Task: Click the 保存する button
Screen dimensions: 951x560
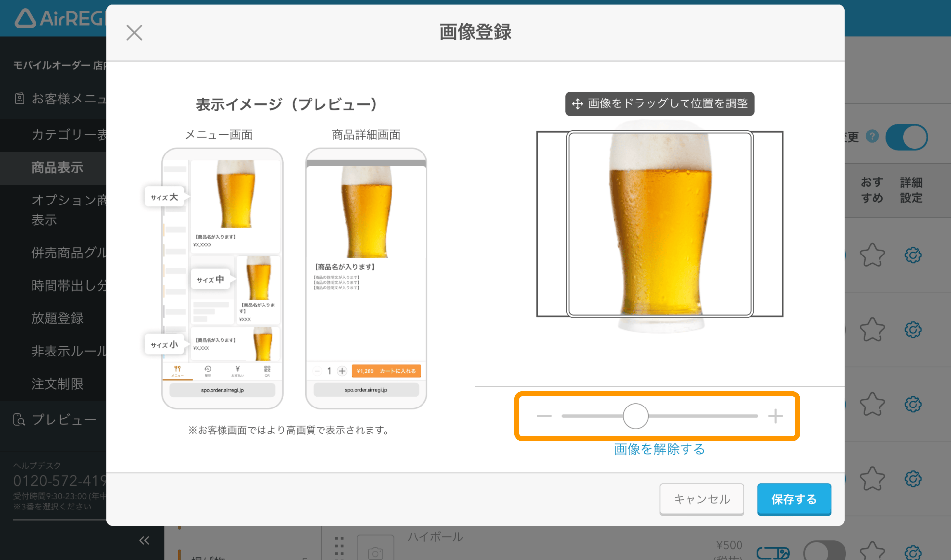Action: [794, 499]
